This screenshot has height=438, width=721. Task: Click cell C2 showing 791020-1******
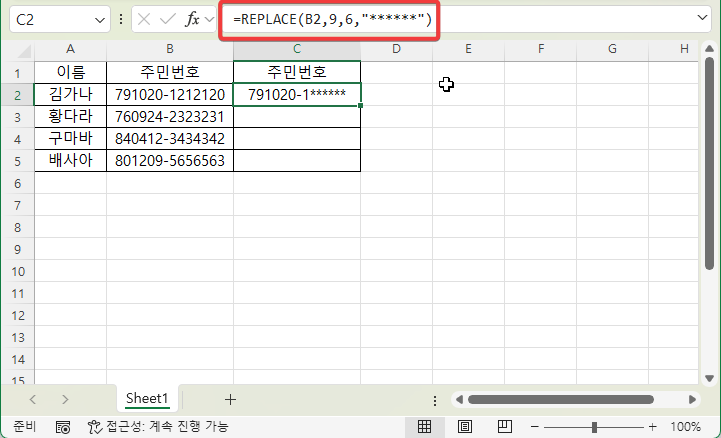297,95
